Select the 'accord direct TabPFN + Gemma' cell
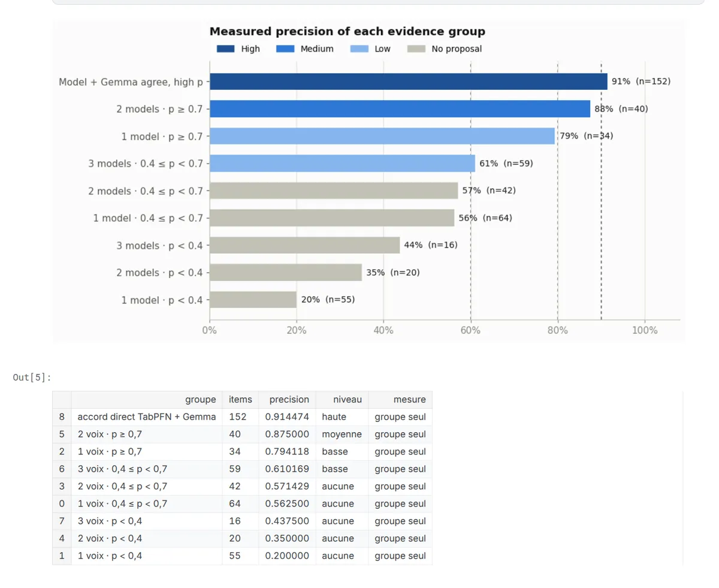The image size is (719, 588). click(x=147, y=417)
